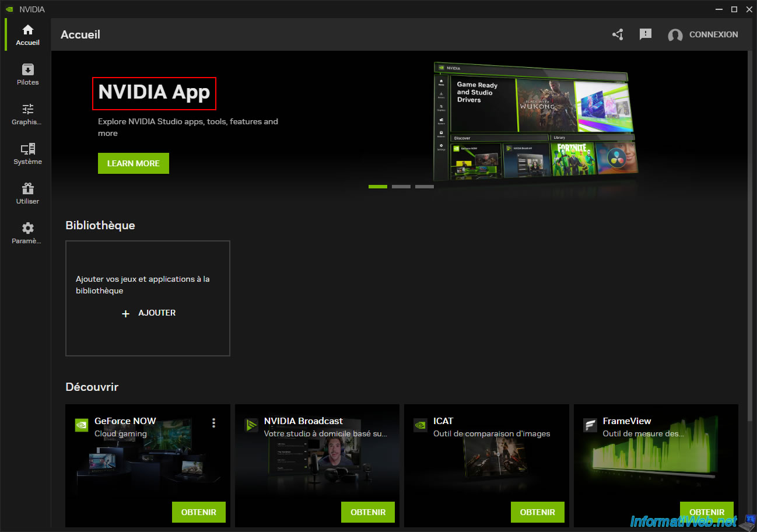This screenshot has height=532, width=757.
Task: Open the Pilotes drivers section
Action: pyautogui.click(x=27, y=75)
